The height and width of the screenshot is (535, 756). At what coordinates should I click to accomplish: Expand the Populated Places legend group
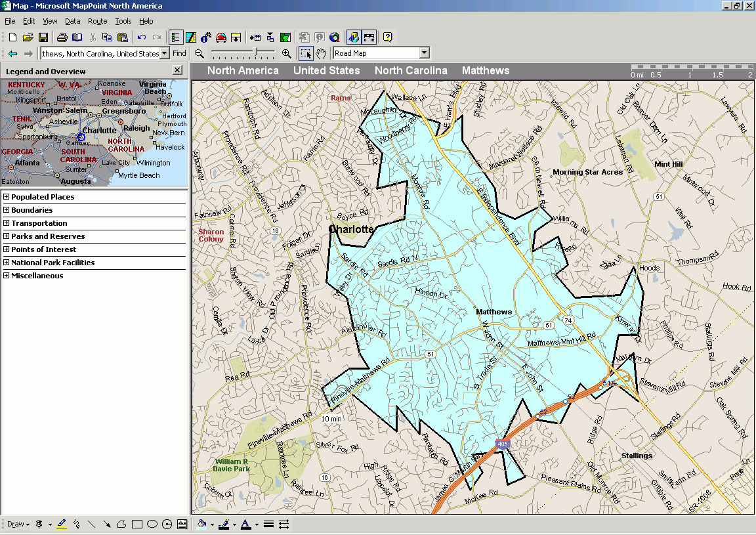click(x=7, y=197)
